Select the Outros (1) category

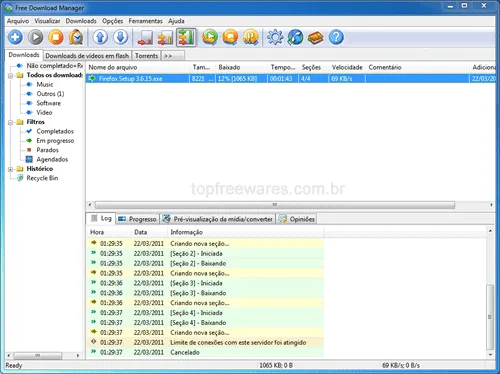50,94
